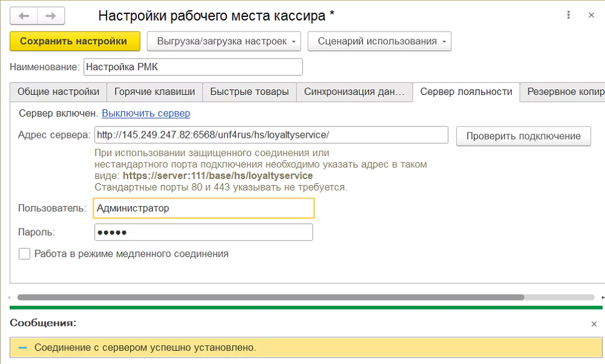Switch to Быстрые товары tab
The width and height of the screenshot is (605, 364).
point(249,92)
